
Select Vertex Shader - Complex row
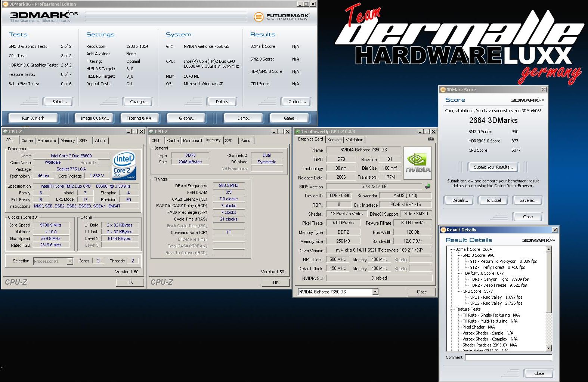[490, 339]
